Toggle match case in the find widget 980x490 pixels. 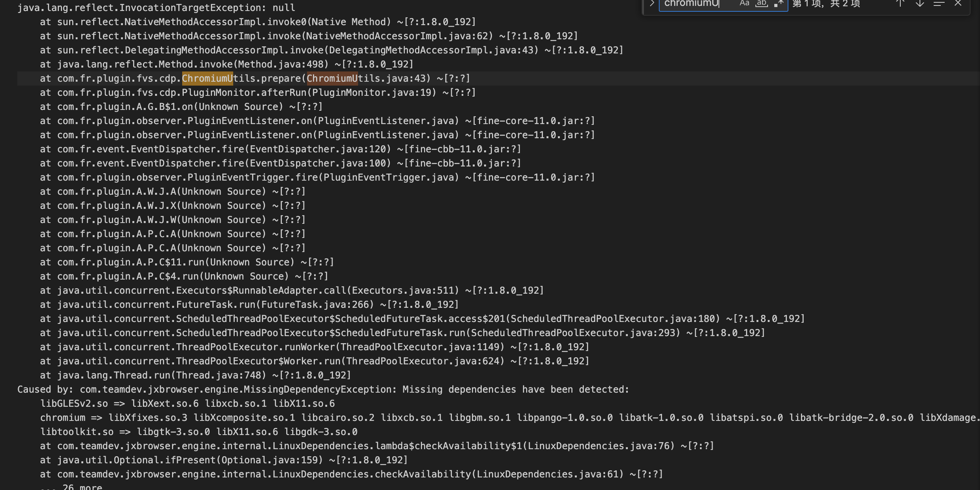[x=744, y=4]
